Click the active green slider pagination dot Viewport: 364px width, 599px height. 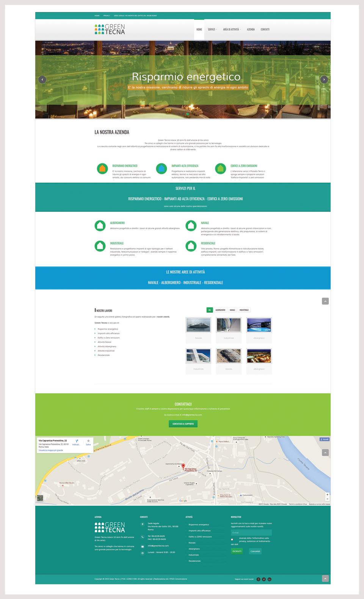pos(187,114)
